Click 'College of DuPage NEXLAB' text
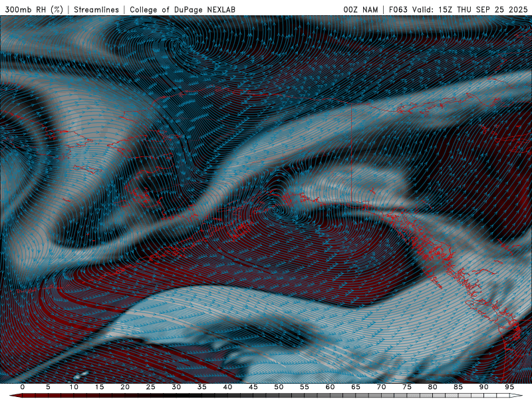This screenshot has height=399, width=532. coord(182,10)
